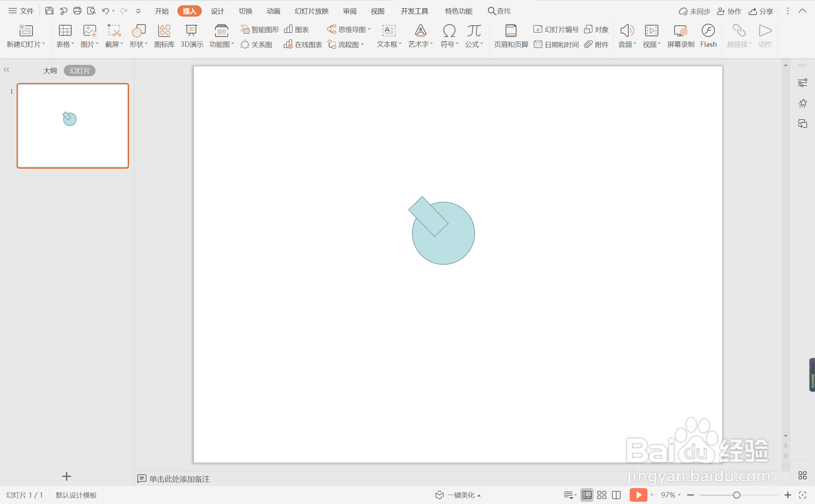Viewport: 815px width, 504px height.
Task: Toggle slide sorter view in status bar
Action: click(602, 495)
